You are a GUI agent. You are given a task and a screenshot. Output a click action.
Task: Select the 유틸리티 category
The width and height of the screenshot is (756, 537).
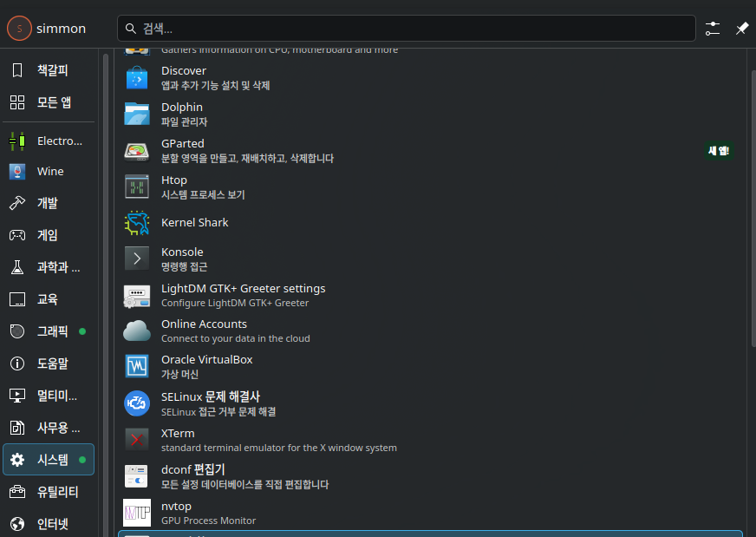coord(49,492)
